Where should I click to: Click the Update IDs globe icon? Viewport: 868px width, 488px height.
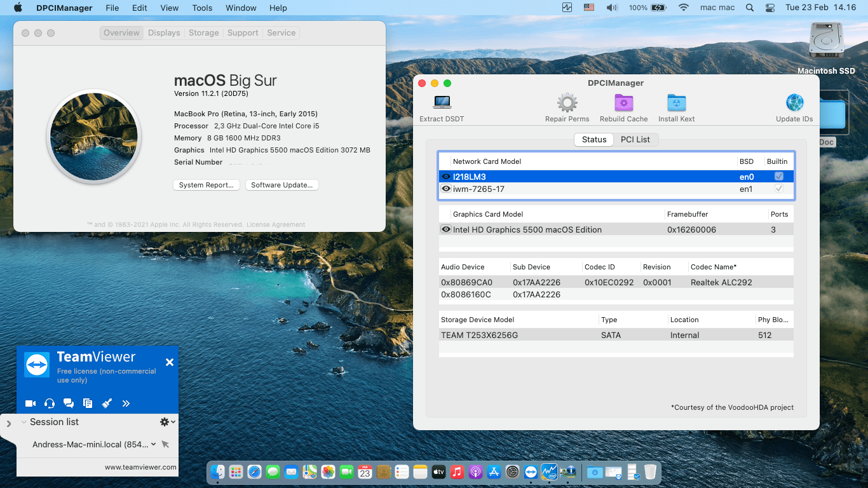coord(794,102)
